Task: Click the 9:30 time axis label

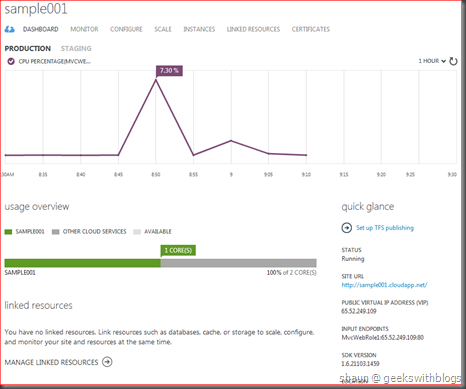Action: click(x=452, y=175)
